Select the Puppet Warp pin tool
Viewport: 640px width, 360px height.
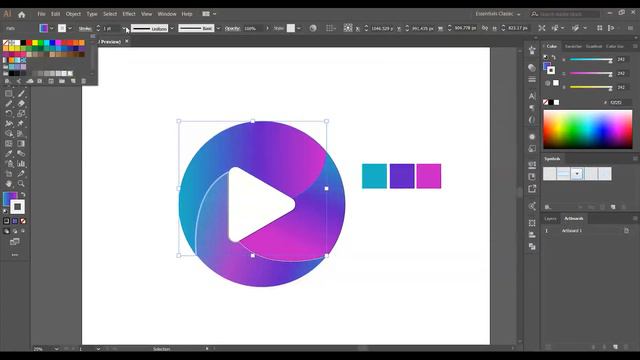tap(21, 123)
